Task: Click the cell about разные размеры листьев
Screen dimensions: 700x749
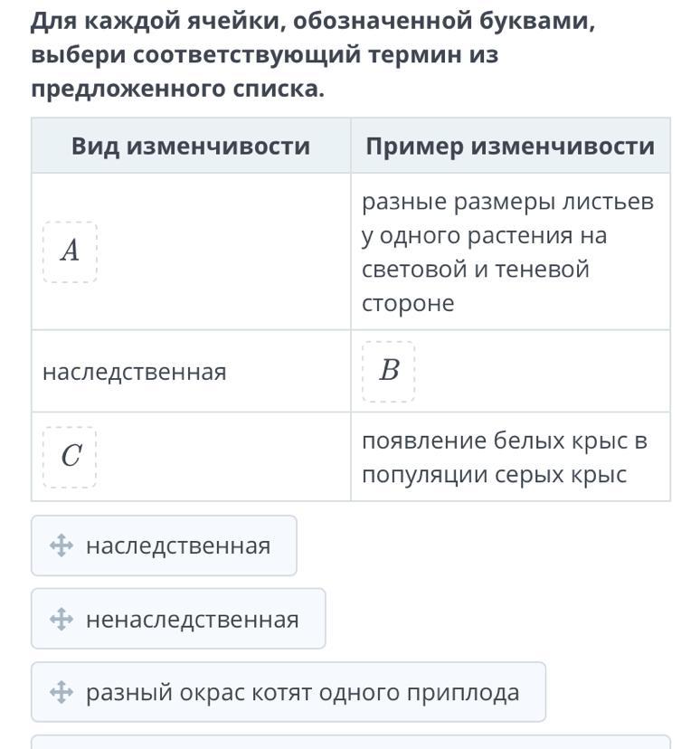Action: 510,251
